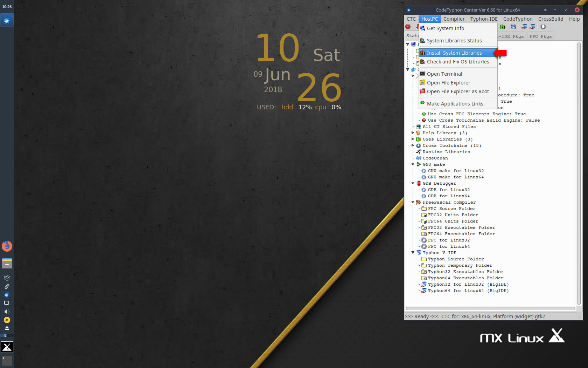Open the Compiler menu
Viewport: 588px width, 368px height.
coord(454,19)
